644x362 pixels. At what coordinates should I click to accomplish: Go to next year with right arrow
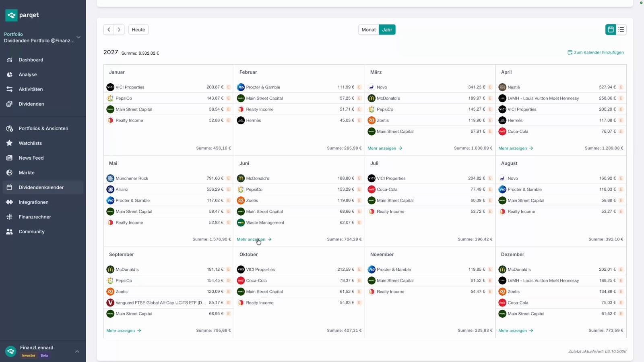pos(119,30)
